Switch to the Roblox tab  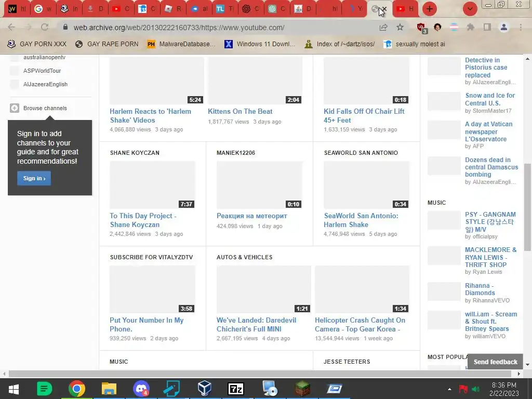pos(172,9)
